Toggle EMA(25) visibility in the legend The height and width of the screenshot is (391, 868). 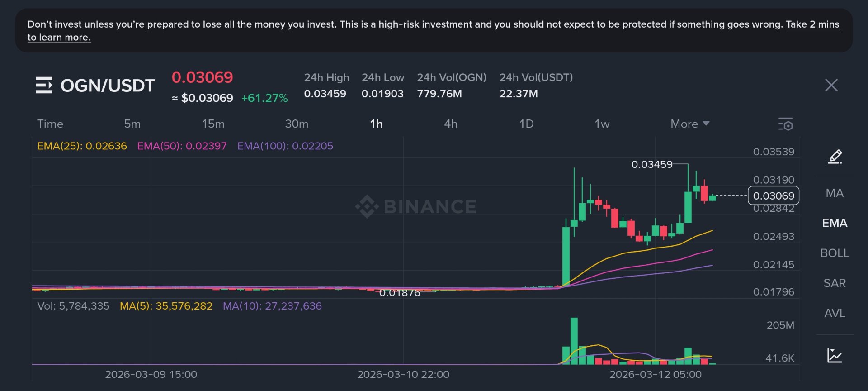pyautogui.click(x=81, y=146)
